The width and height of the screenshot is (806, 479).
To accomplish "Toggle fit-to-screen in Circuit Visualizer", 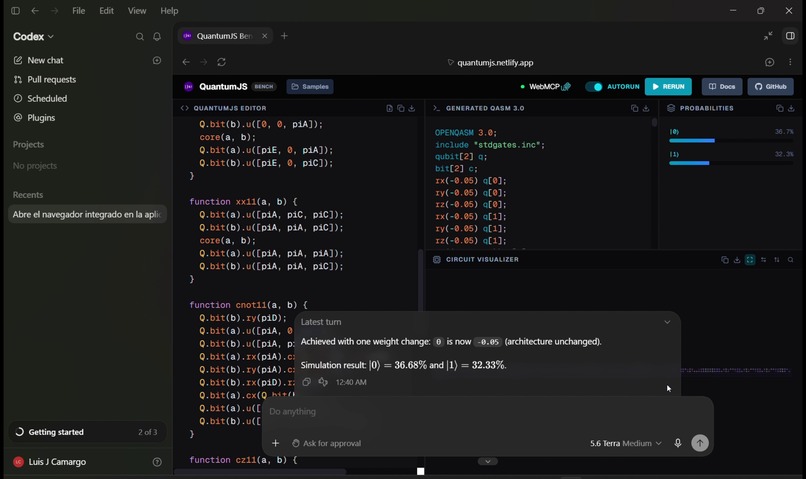I will click(x=750, y=260).
